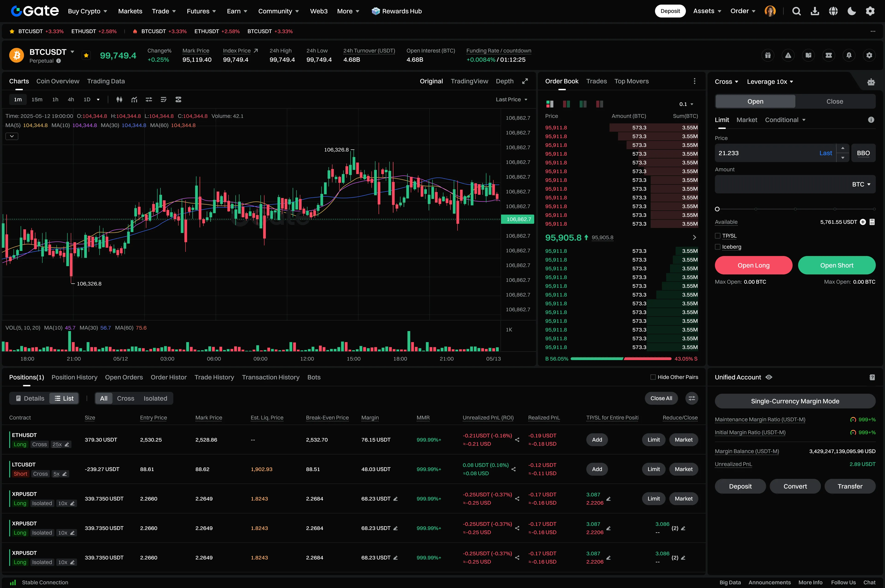This screenshot has width=885, height=588.
Task: Click Close All positions button
Action: (x=661, y=398)
